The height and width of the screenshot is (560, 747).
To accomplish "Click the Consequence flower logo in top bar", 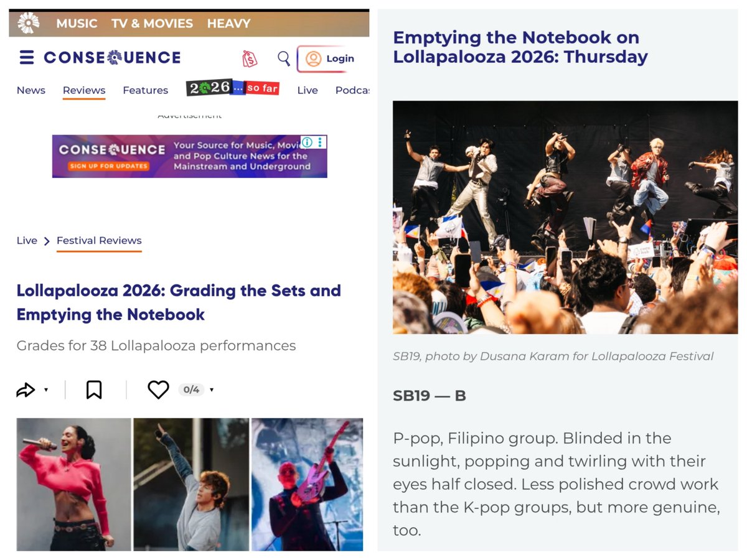I will click(28, 23).
